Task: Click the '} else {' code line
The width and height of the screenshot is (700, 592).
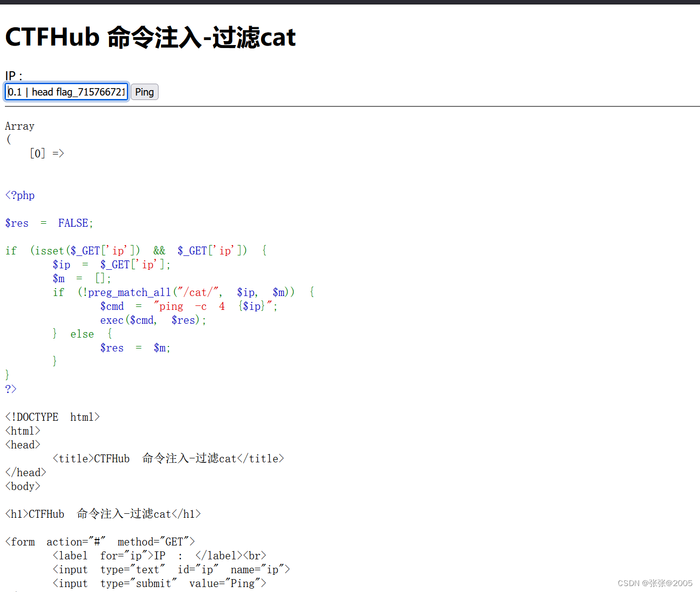Action: point(82,334)
